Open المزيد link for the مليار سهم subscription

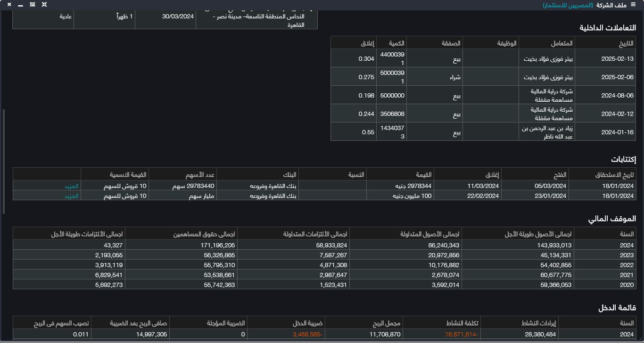(x=71, y=196)
